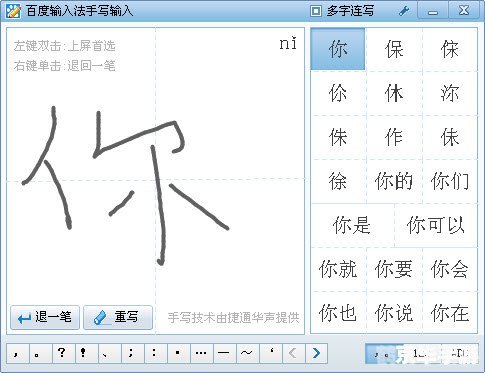Insert the question mark key
This screenshot has height=373, width=485.
pos(63,353)
